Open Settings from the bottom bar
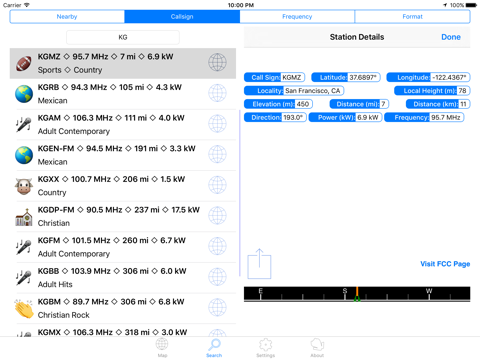The image size is (480, 360). pyautogui.click(x=266, y=347)
